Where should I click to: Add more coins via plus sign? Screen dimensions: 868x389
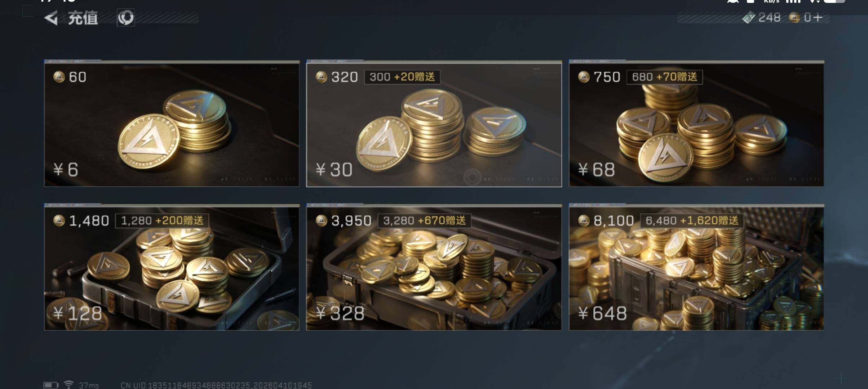tap(818, 18)
